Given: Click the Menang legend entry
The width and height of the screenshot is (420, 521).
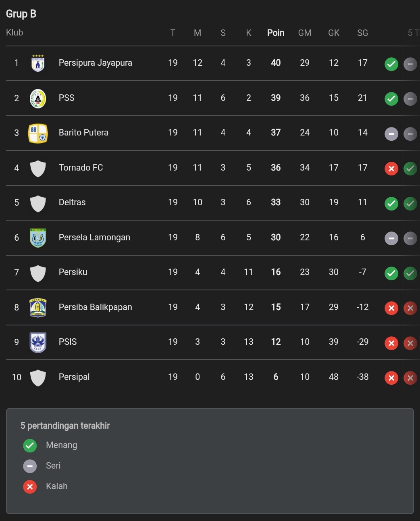Looking at the screenshot, I should 61,445.
